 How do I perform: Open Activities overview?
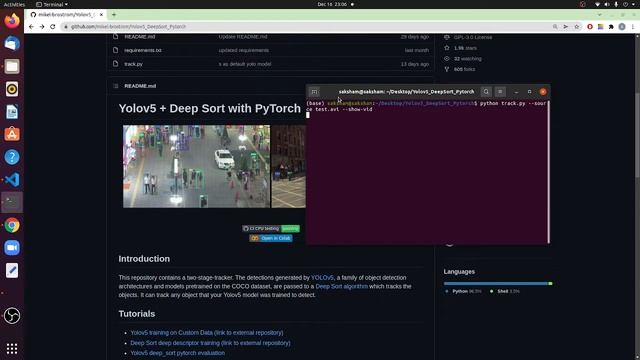pyautogui.click(x=14, y=4)
